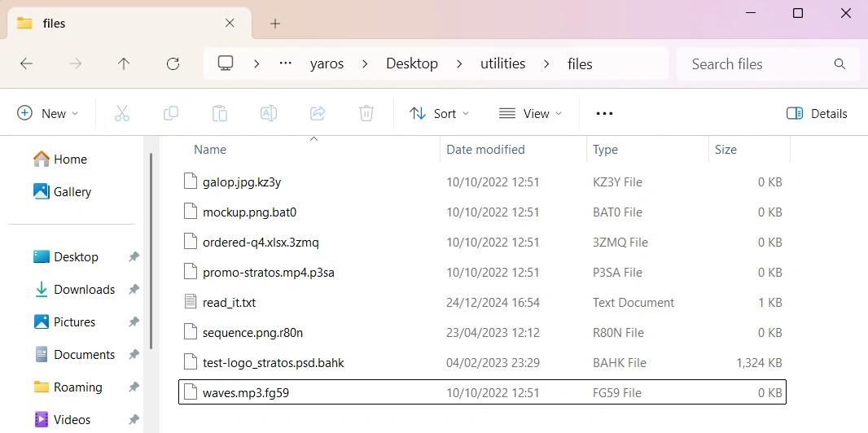The width and height of the screenshot is (868, 433).
Task: Navigate to yaros in breadcrumb
Action: [327, 63]
